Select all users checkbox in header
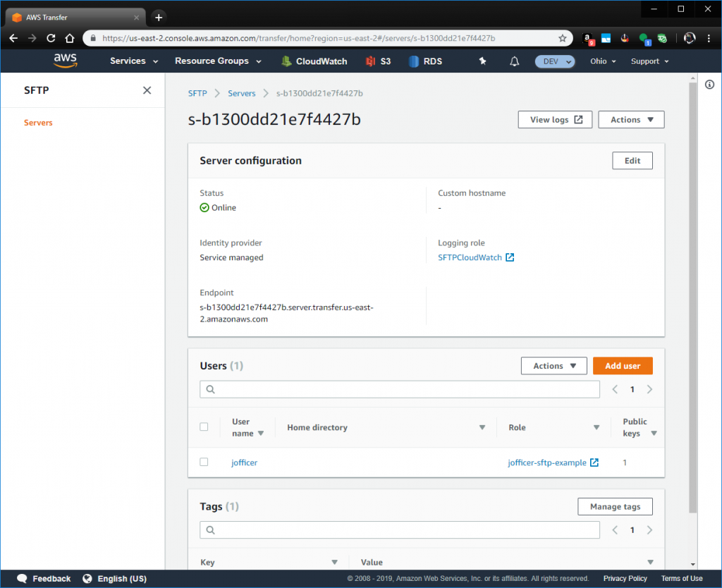This screenshot has width=722, height=588. (204, 427)
